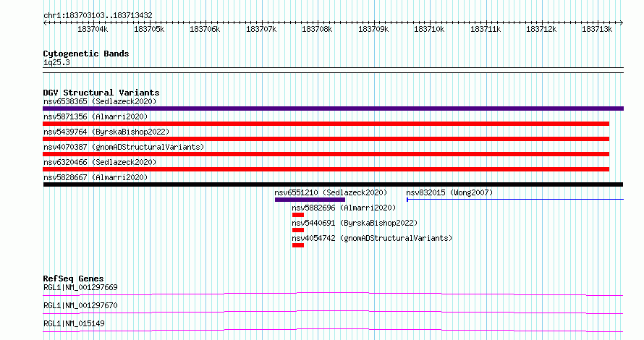Click the red bar under nsv5439764
The height and width of the screenshot is (340, 644).
tap(326, 139)
